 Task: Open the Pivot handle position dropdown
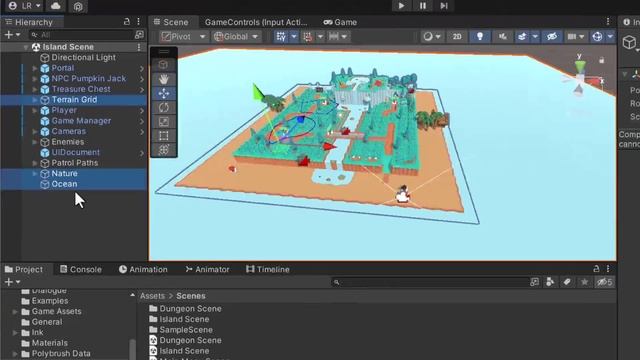pyautogui.click(x=183, y=37)
